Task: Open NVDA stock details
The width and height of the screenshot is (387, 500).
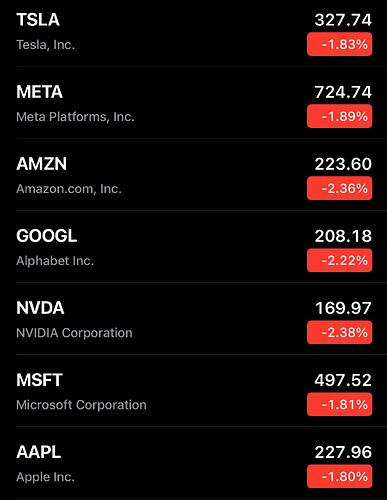Action: click(x=193, y=319)
